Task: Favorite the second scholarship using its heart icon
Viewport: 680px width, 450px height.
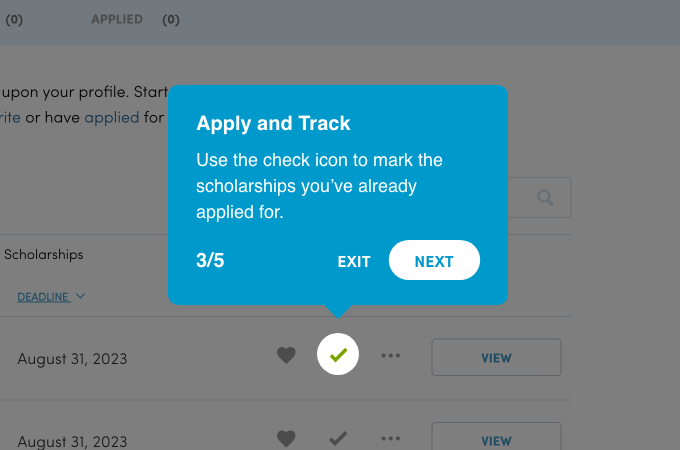Action: tap(286, 438)
